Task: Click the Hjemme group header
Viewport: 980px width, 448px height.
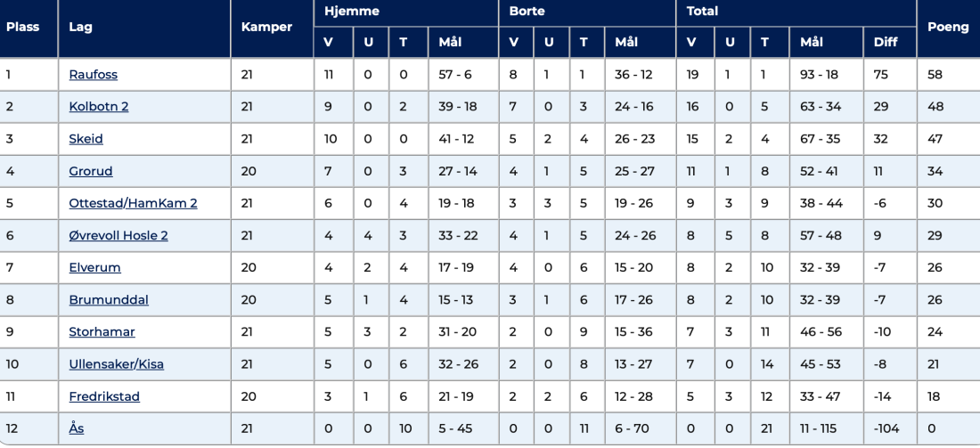Action: [x=351, y=12]
